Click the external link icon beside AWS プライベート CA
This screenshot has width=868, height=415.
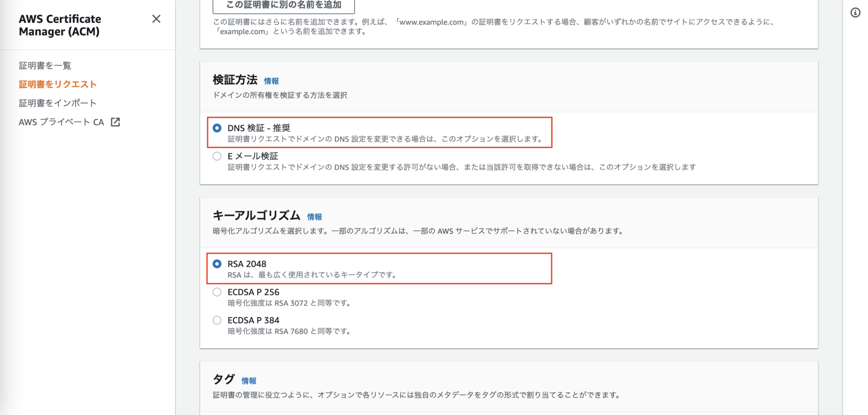(116, 122)
